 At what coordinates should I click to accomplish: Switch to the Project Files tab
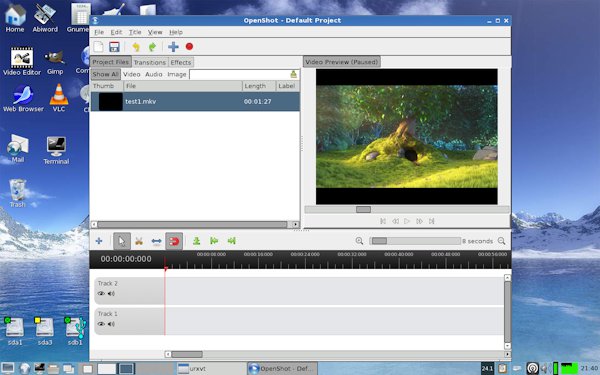tap(111, 62)
